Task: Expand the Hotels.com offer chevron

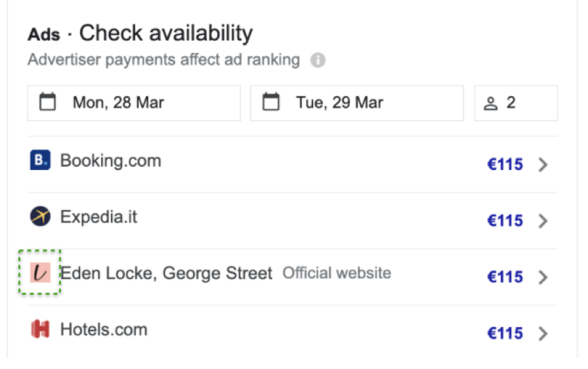Action: pyautogui.click(x=543, y=334)
